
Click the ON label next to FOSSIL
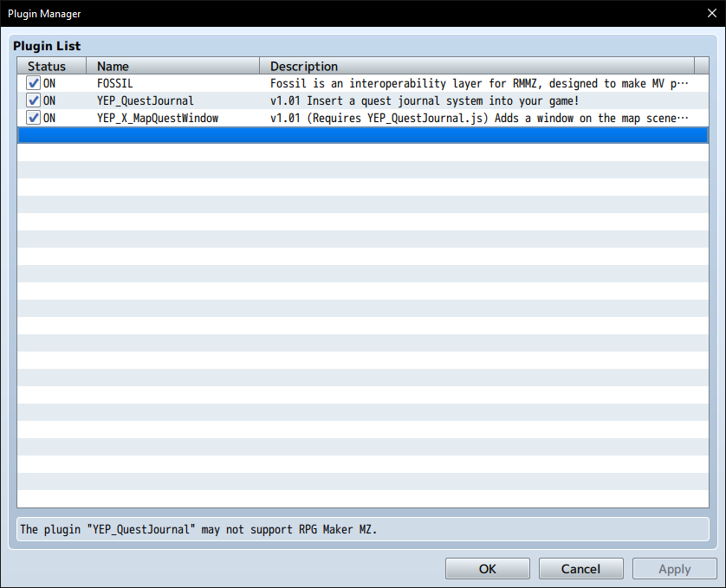[x=49, y=83]
